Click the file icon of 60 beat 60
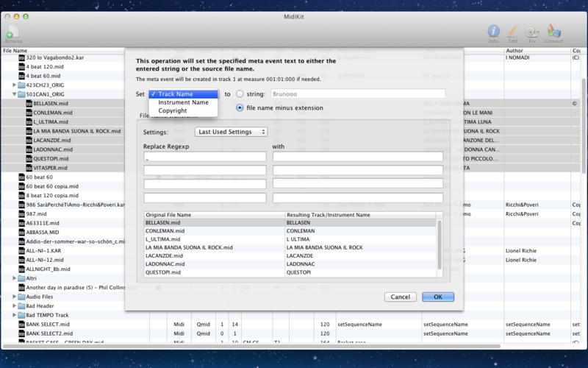The height and width of the screenshot is (368, 588). click(x=22, y=177)
